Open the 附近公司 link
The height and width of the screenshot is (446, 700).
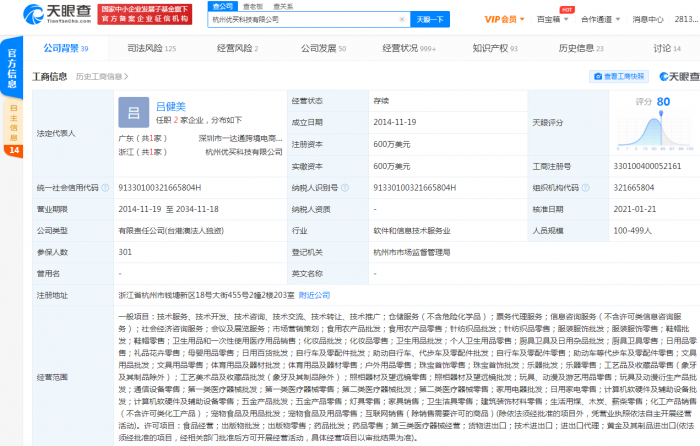click(315, 295)
